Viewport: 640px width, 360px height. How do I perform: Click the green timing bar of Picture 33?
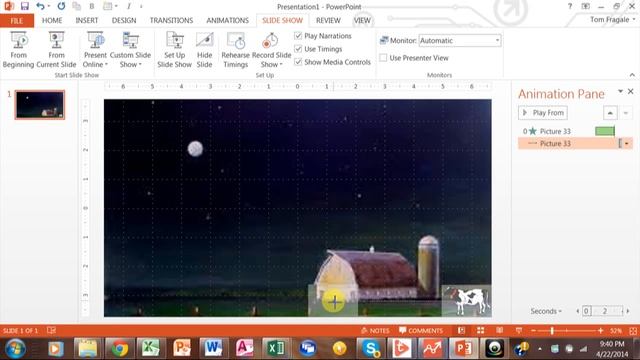pyautogui.click(x=605, y=131)
